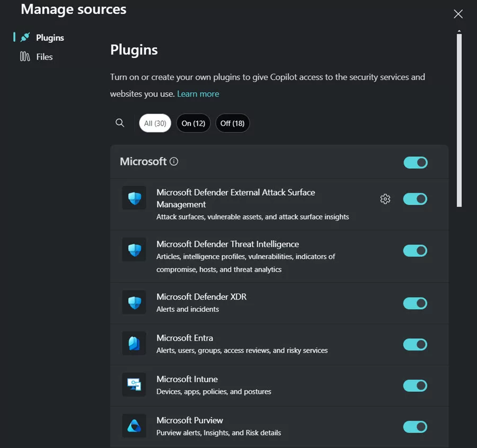
Task: Follow the Learn more link
Action: point(198,94)
